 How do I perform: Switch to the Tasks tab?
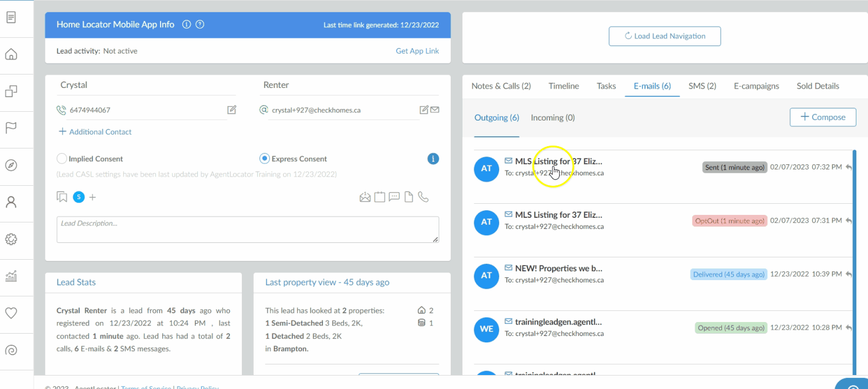tap(606, 86)
